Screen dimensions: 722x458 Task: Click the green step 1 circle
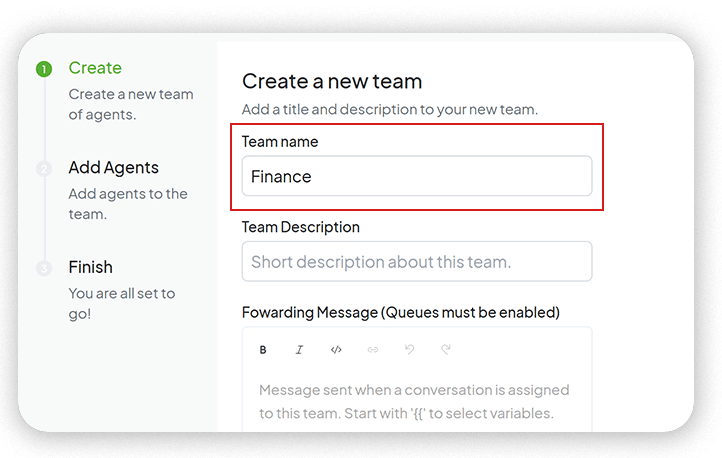tap(44, 69)
